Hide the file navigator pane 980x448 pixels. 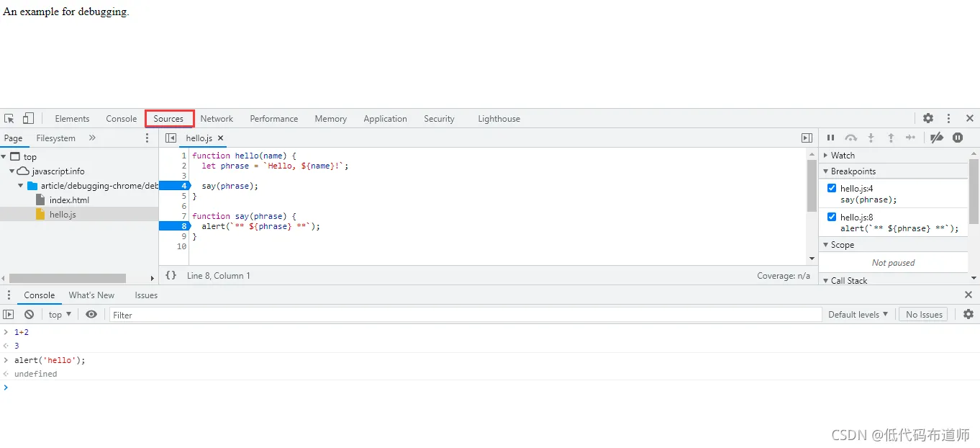pyautogui.click(x=171, y=138)
